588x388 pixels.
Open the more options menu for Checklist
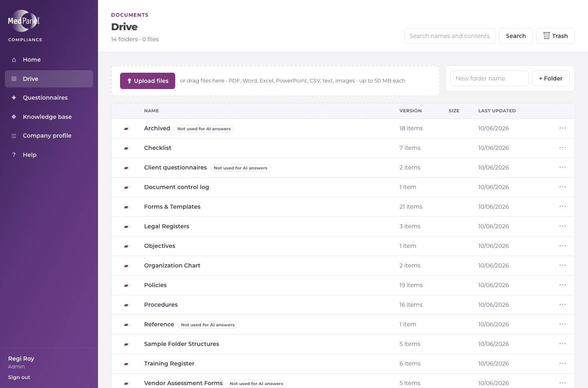[563, 148]
